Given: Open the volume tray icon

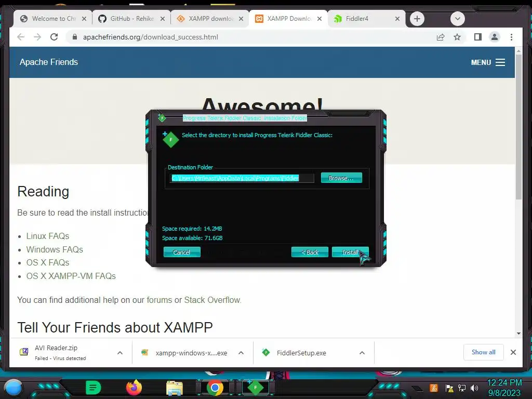Looking at the screenshot, I should point(474,388).
